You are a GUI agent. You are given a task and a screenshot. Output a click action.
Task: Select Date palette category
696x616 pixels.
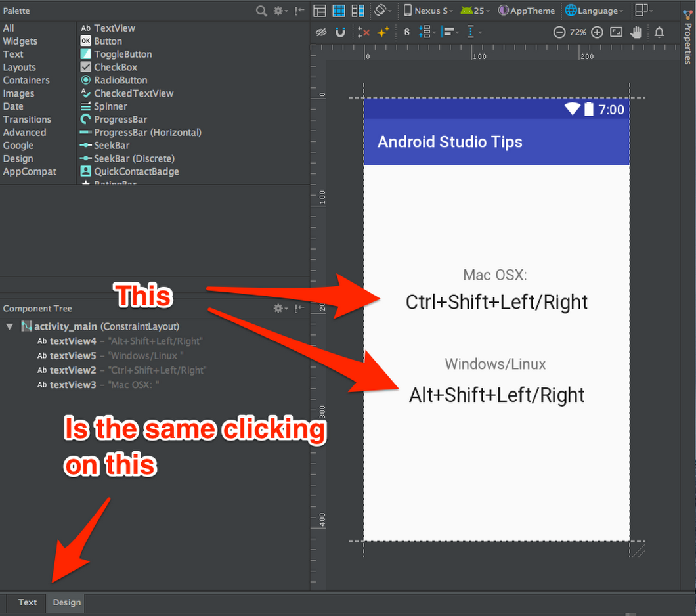tap(13, 106)
